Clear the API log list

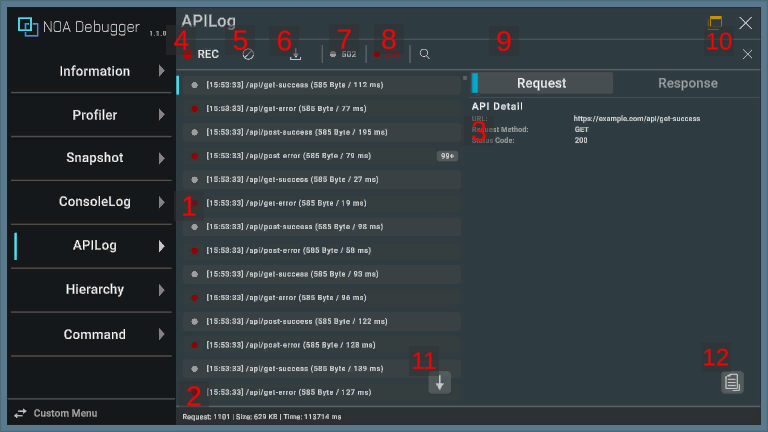(248, 54)
